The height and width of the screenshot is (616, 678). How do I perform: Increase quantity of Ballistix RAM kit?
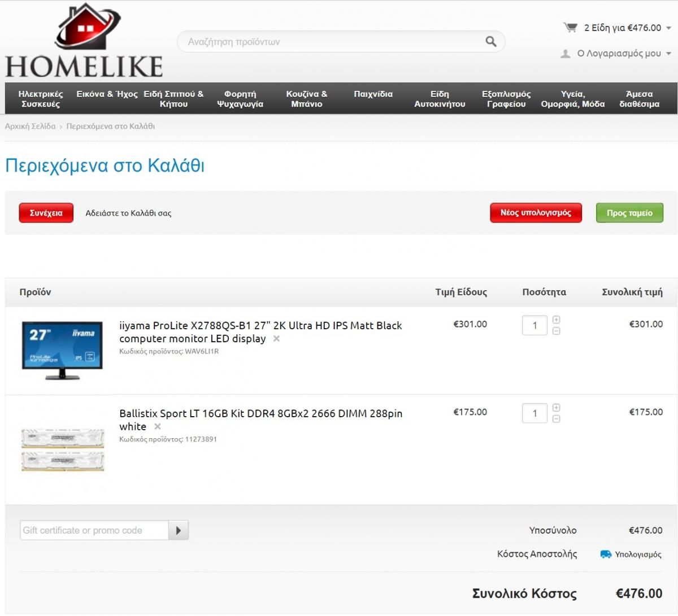pos(556,408)
